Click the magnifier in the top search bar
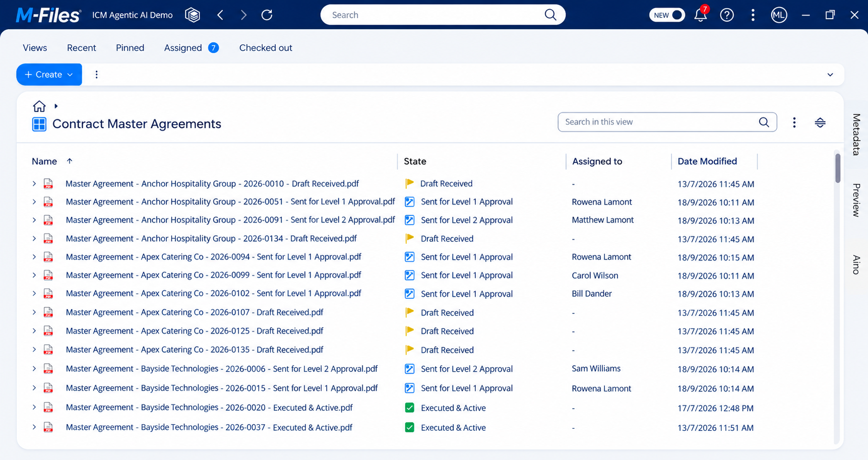The height and width of the screenshot is (460, 868). point(550,15)
